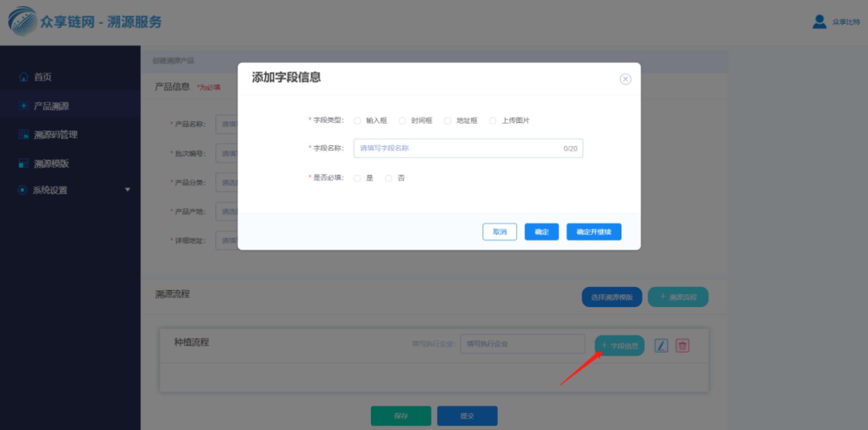Click the home icon in sidebar
Image resolution: width=868 pixels, height=430 pixels.
coord(23,77)
